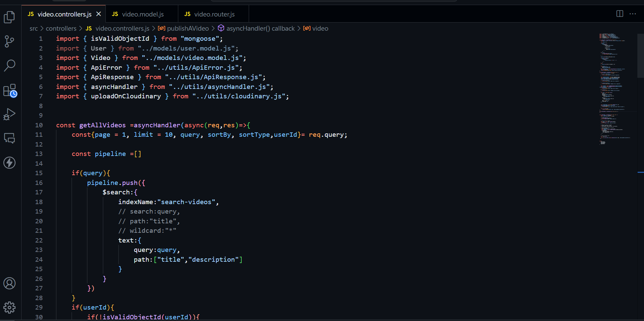Open the Run and Debug view
Screen dimensions: 644x321
[9, 115]
